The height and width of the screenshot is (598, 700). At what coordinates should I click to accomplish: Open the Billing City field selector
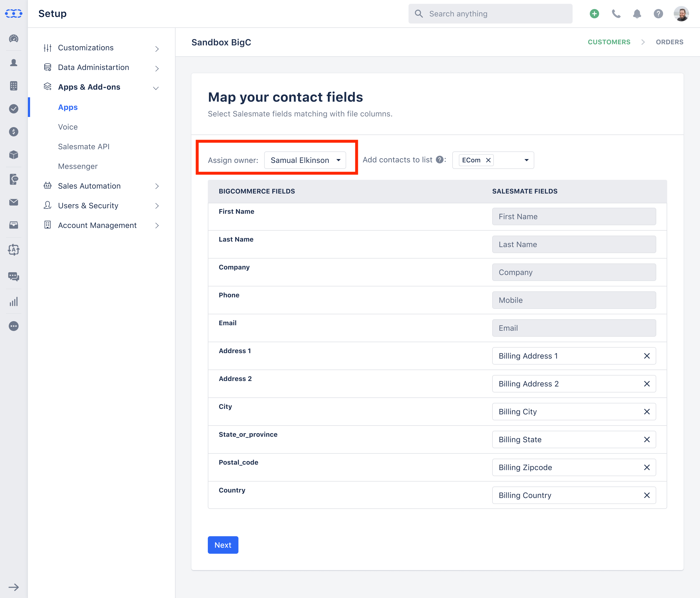tap(574, 412)
